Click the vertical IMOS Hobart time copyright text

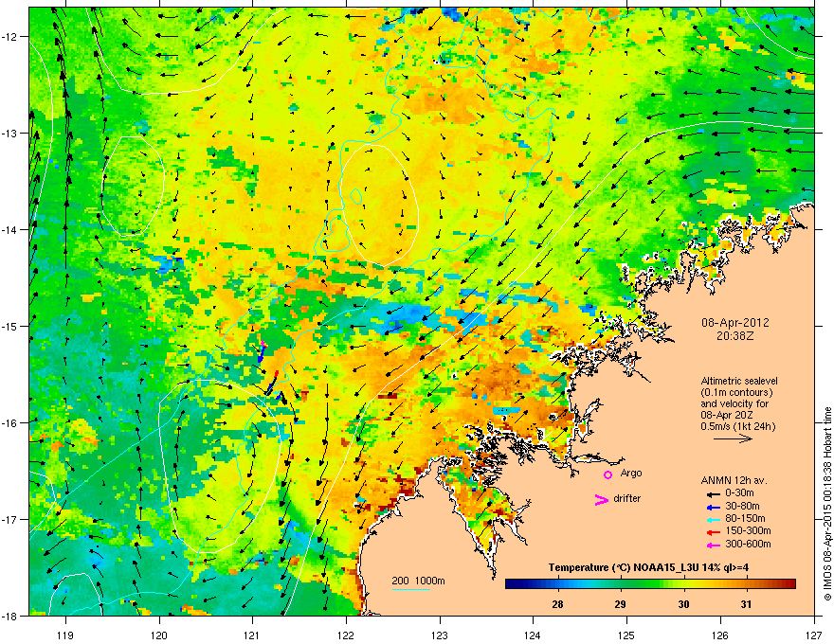827,504
